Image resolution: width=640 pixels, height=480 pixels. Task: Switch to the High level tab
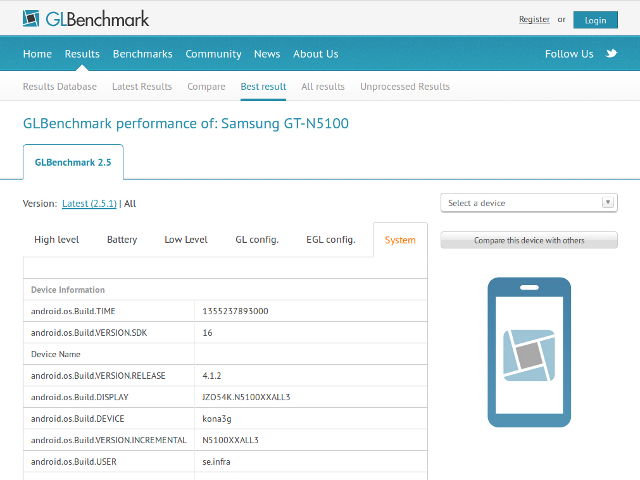click(x=57, y=240)
